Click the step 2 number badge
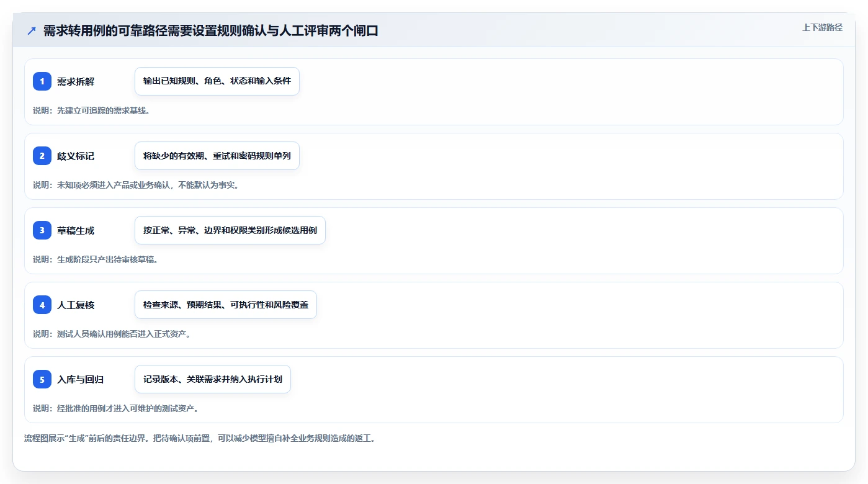This screenshot has width=868, height=484. coord(42,156)
